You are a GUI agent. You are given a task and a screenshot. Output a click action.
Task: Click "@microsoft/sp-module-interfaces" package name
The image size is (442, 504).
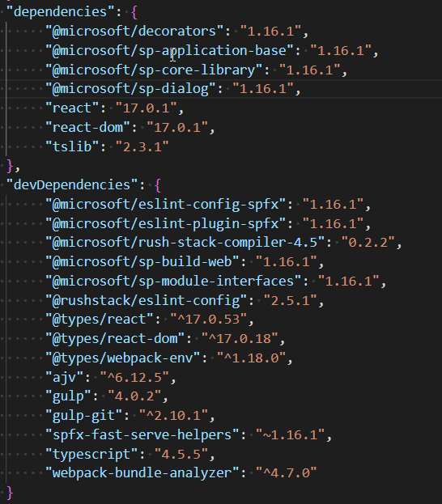click(x=173, y=281)
